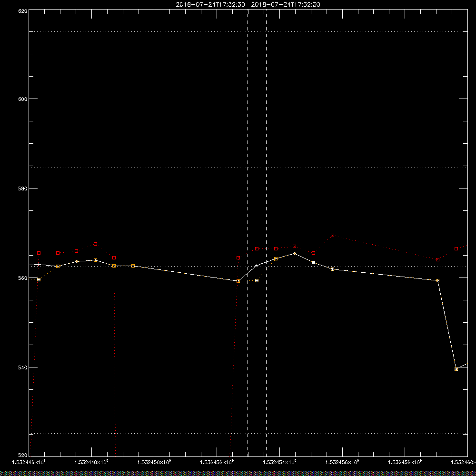Select the 580 y-axis label

click(x=23, y=188)
